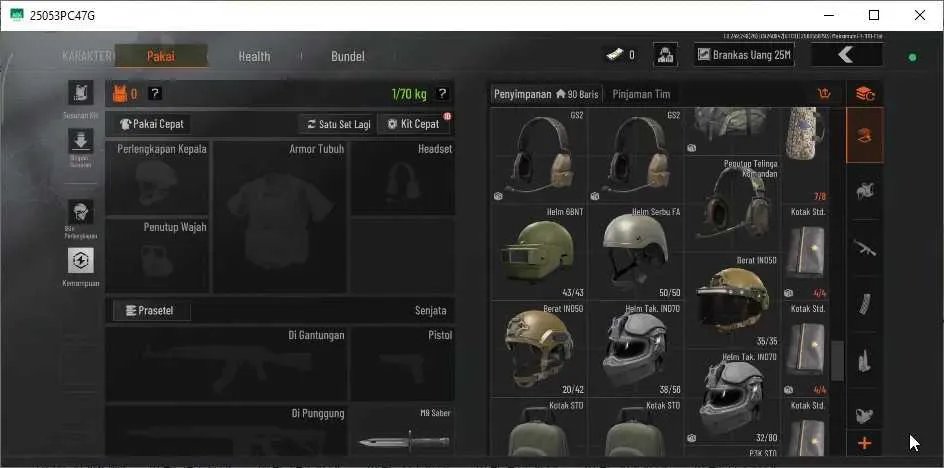The width and height of the screenshot is (944, 468).
Task: Select the attachments category filter below helmet
Action: pos(865,192)
